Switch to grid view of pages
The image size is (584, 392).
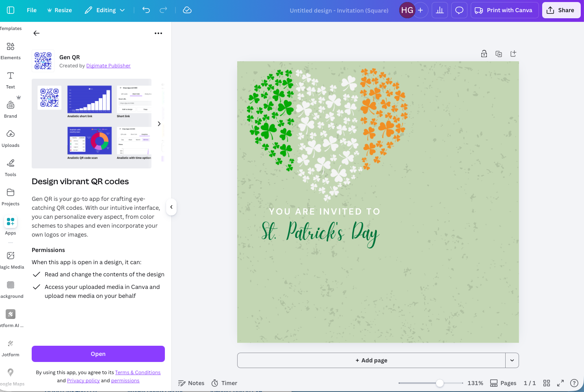[546, 383]
